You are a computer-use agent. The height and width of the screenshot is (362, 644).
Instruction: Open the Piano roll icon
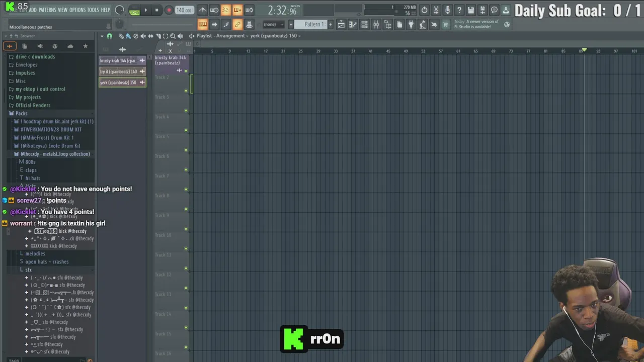pos(353,24)
